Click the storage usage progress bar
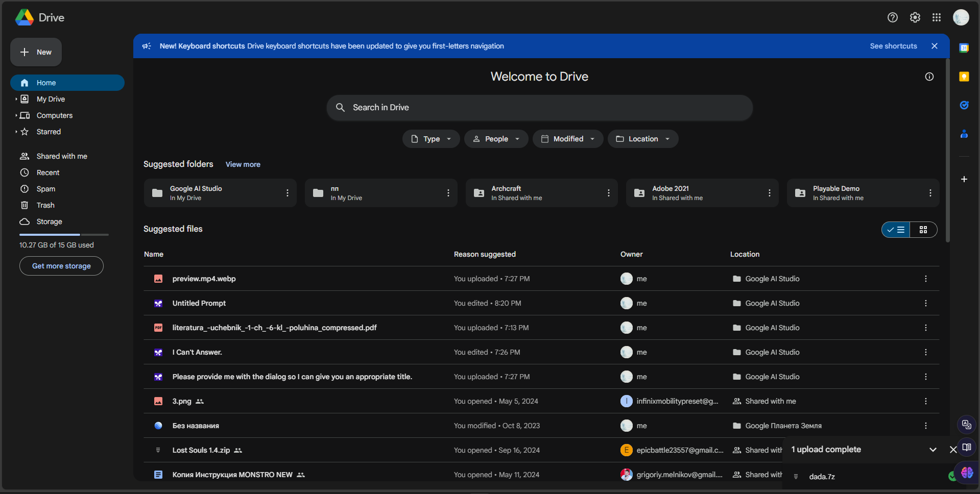This screenshot has width=980, height=494. [x=64, y=235]
